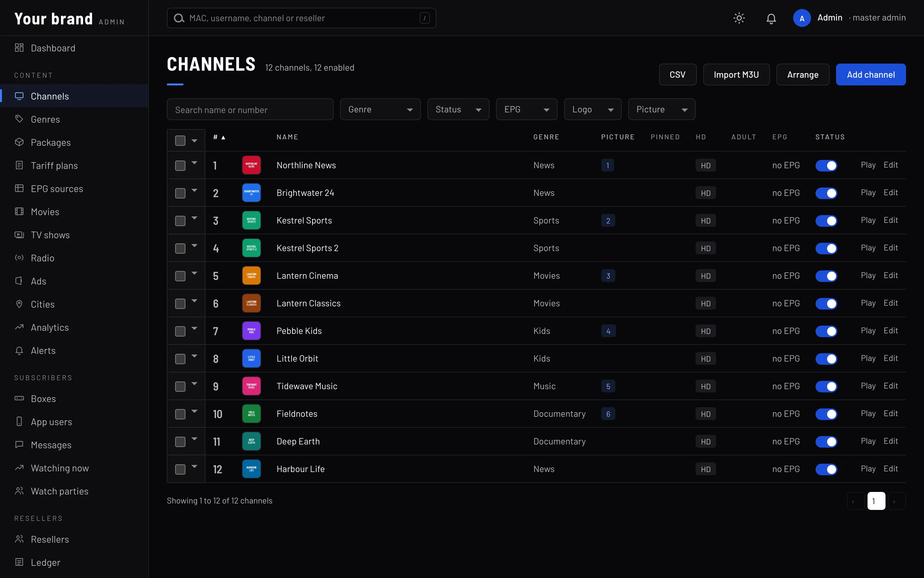Switch to light theme via sun icon

tap(739, 18)
